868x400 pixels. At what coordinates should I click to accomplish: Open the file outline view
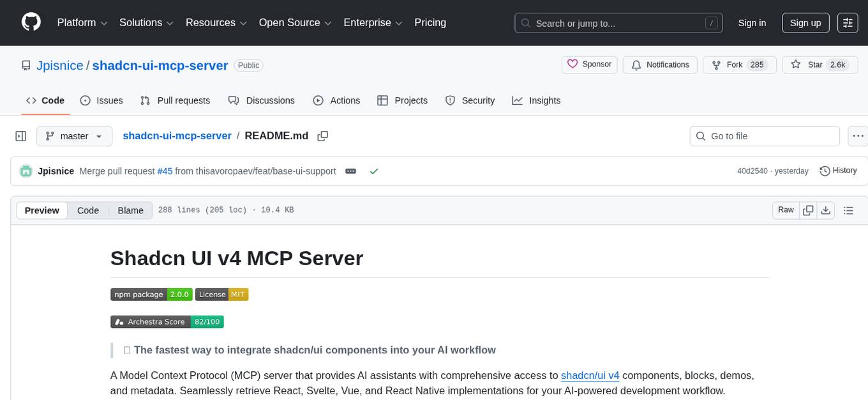pos(849,210)
